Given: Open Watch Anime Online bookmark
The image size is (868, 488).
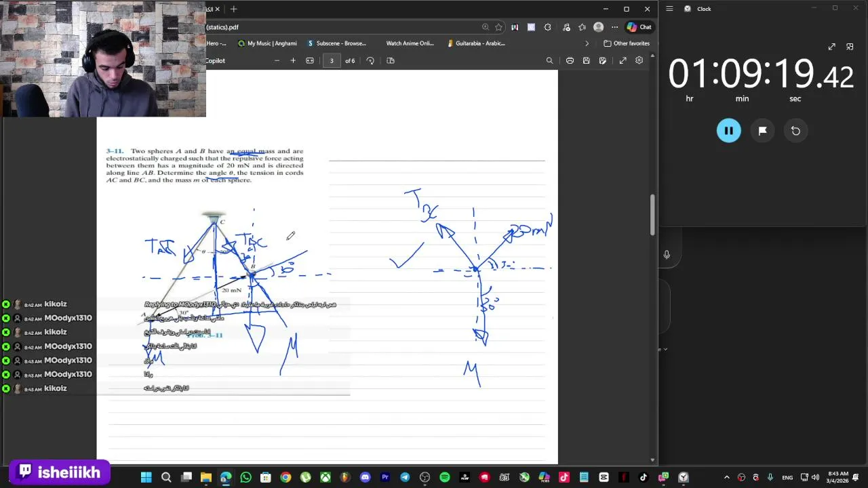Looking at the screenshot, I should [410, 43].
